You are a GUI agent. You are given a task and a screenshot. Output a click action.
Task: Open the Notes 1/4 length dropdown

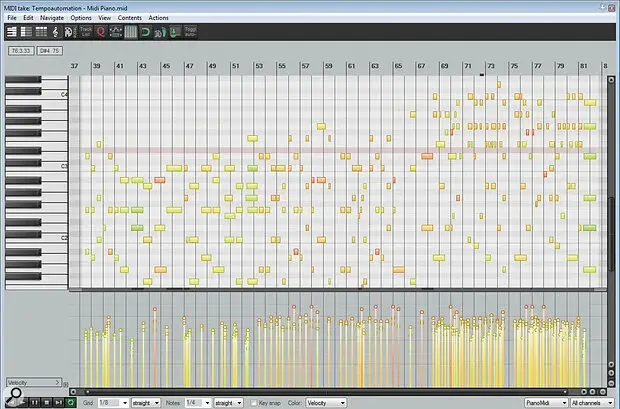pos(198,403)
